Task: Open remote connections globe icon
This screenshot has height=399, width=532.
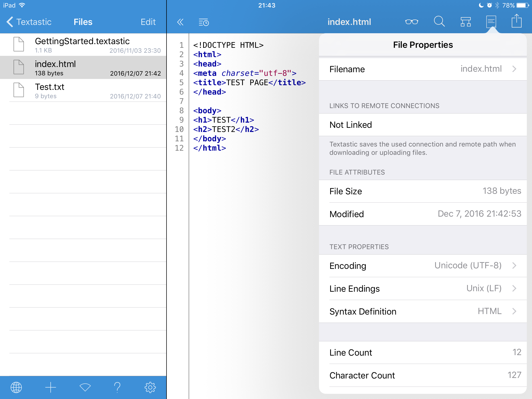Action: coord(16,387)
